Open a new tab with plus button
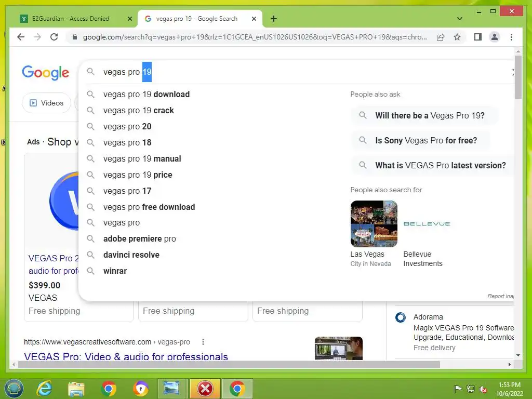Image resolution: width=532 pixels, height=399 pixels. click(x=274, y=19)
